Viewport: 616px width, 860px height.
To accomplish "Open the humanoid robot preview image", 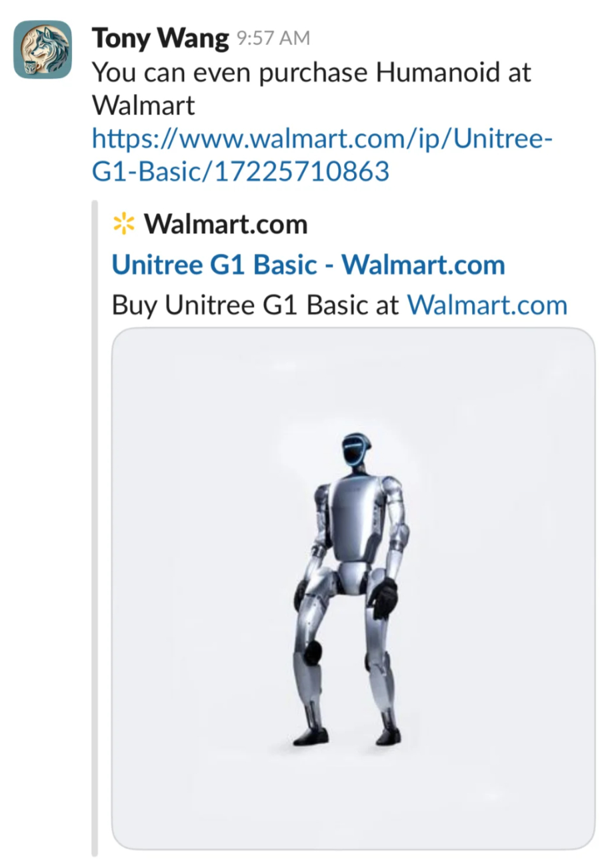I will 353,589.
